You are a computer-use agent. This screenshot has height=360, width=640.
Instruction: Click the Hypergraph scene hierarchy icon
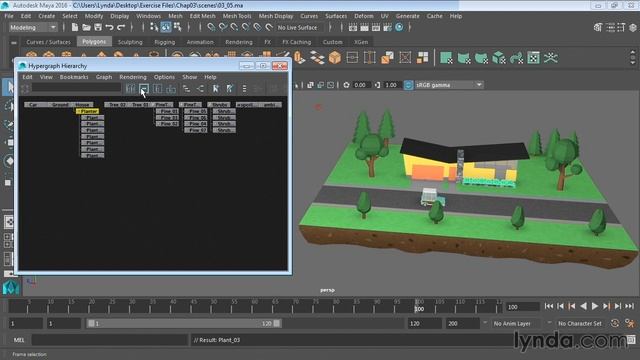[186, 88]
